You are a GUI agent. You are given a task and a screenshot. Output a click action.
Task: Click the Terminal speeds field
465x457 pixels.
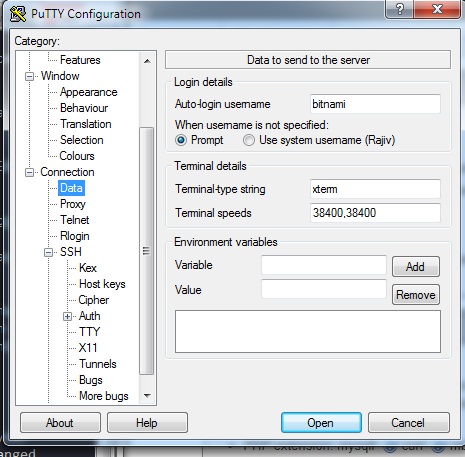[x=375, y=213]
